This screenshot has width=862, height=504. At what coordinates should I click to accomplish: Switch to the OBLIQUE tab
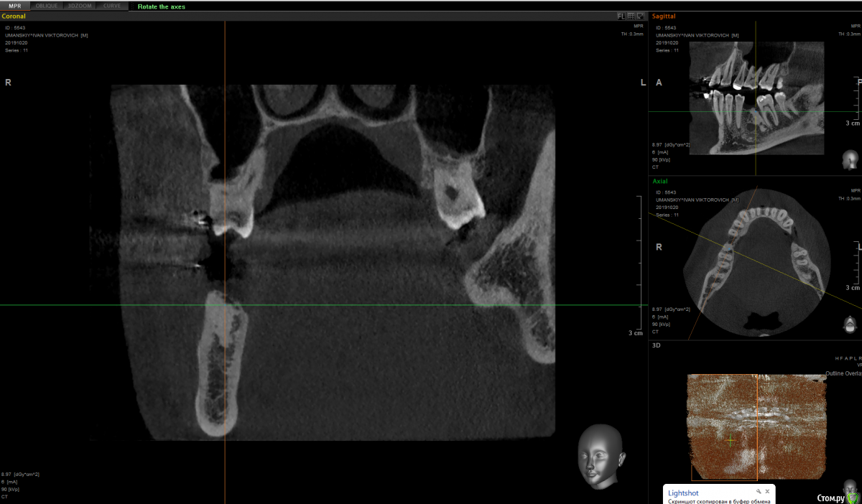(47, 5)
